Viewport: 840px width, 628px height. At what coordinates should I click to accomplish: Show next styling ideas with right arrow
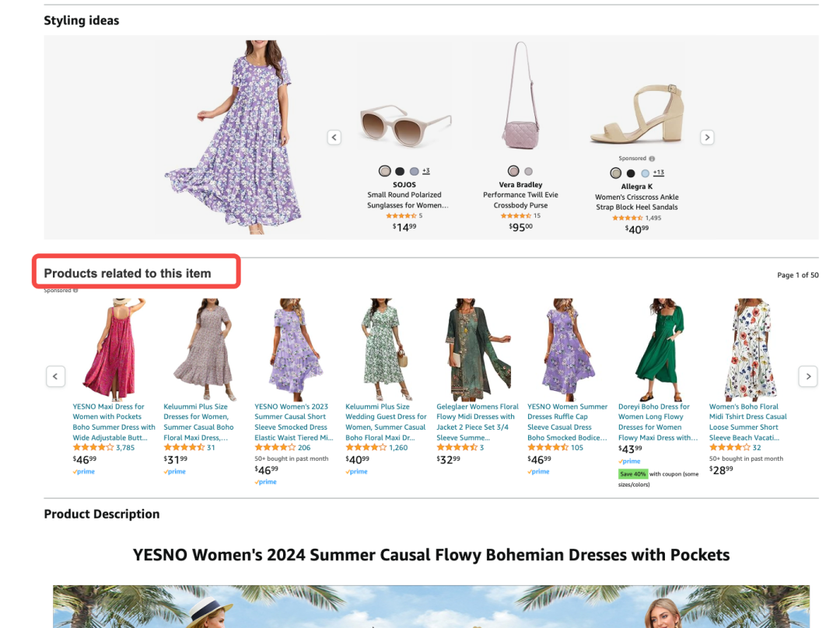707,138
